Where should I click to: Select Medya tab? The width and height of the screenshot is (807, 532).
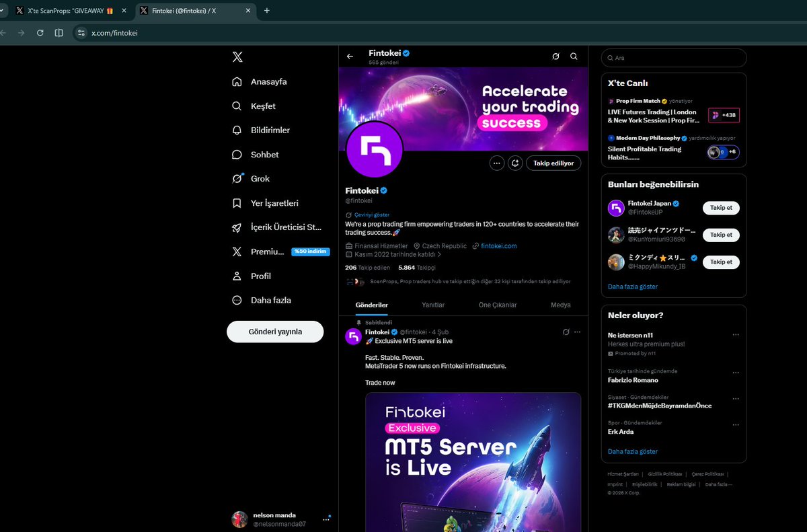(561, 305)
